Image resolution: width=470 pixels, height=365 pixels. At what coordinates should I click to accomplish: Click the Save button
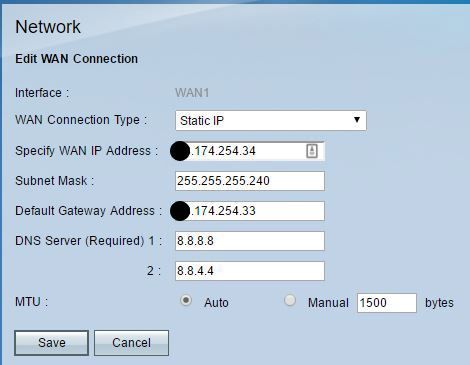coord(51,343)
